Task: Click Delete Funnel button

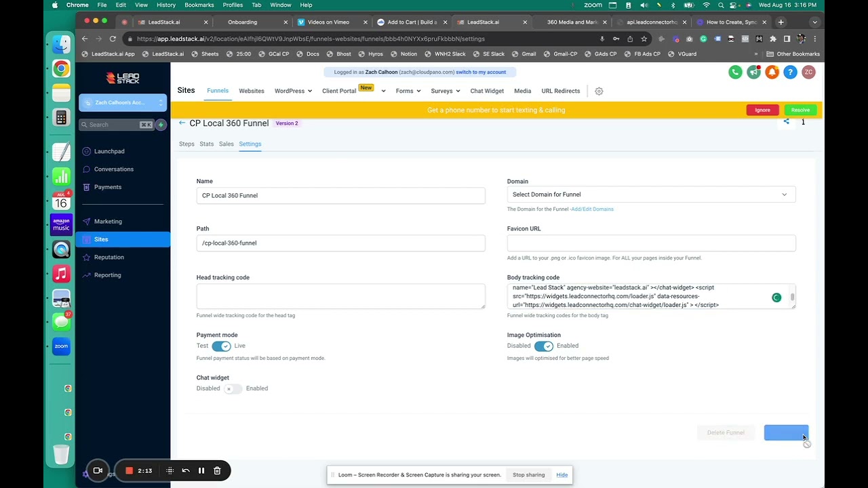Action: pos(726,432)
